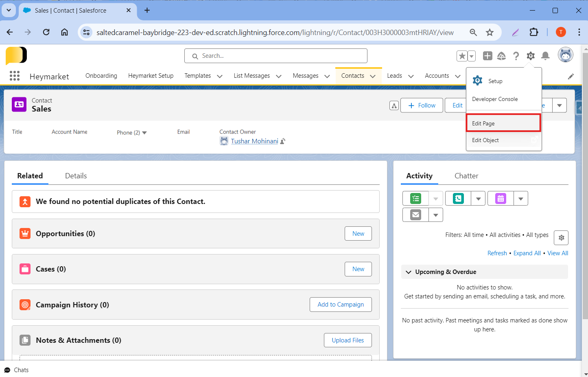
Task: Select Edit Page in setup menu
Action: [503, 123]
